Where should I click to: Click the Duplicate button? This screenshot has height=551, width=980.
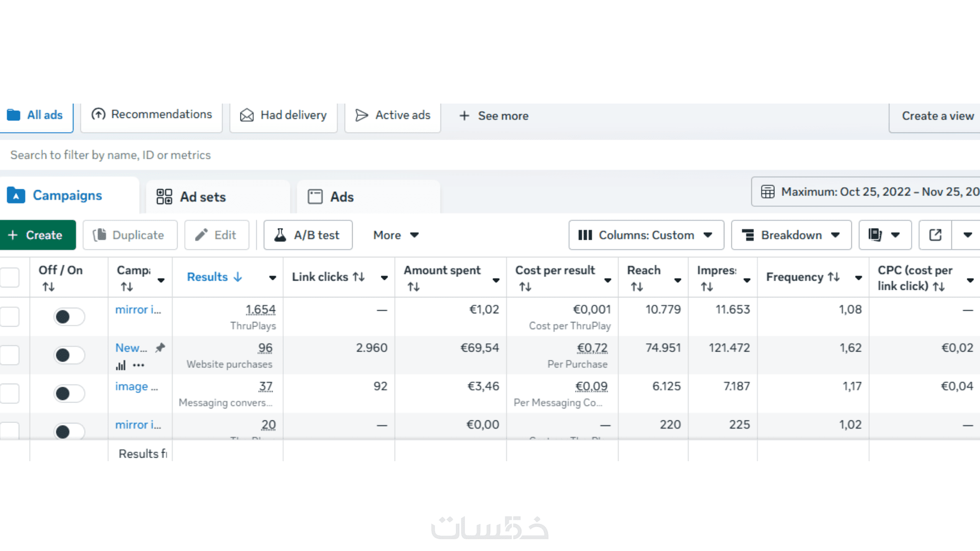tap(130, 235)
